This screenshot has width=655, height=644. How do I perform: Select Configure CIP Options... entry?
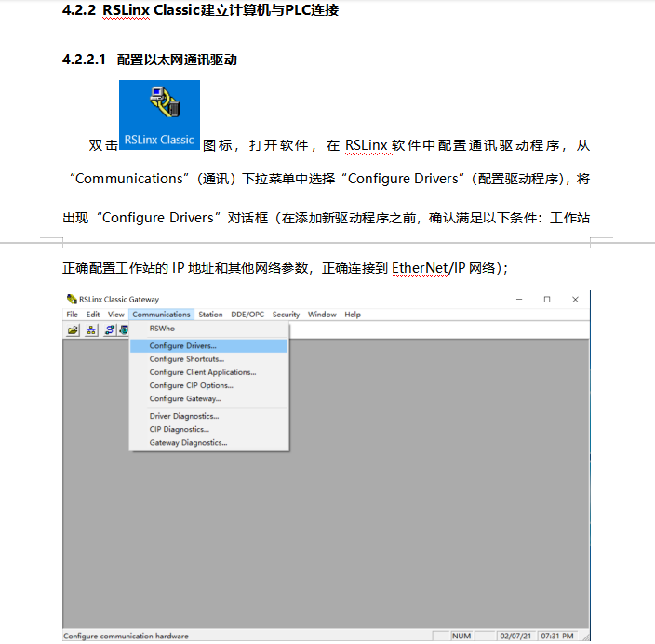pyautogui.click(x=208, y=385)
